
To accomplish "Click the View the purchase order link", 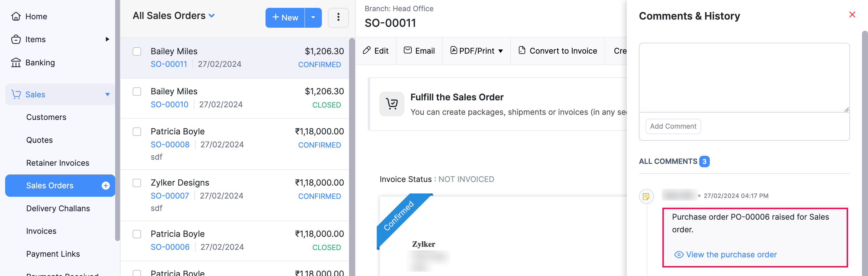I will point(730,254).
